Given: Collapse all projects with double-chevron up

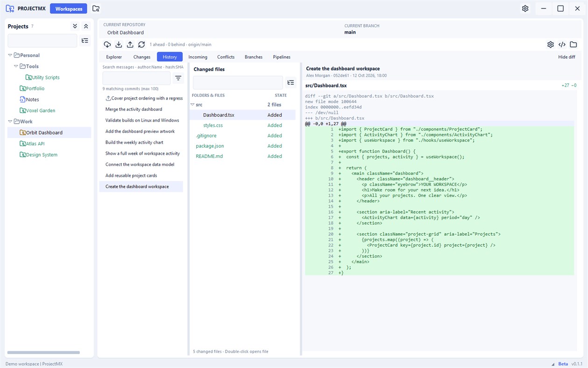Looking at the screenshot, I should (86, 26).
